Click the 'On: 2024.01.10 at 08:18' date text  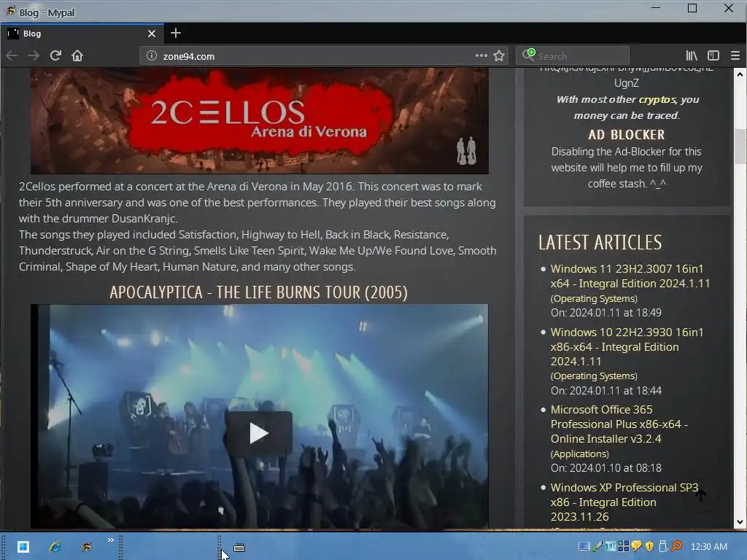pos(606,468)
